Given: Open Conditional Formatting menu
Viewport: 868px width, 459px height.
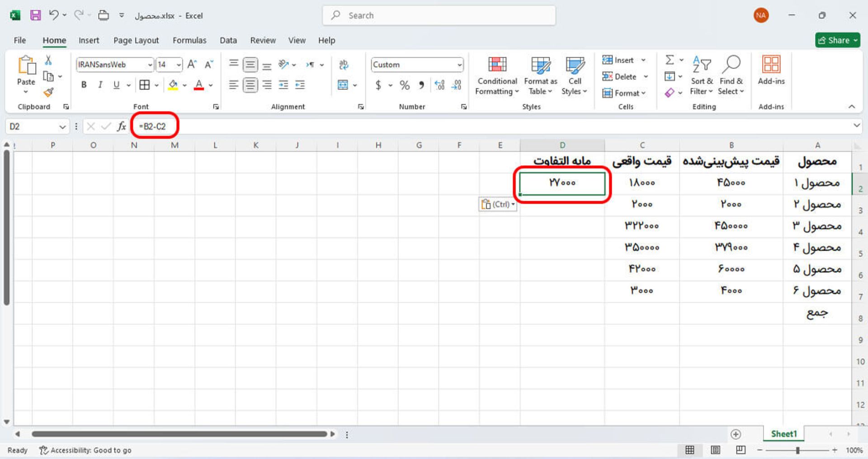Looking at the screenshot, I should point(497,76).
